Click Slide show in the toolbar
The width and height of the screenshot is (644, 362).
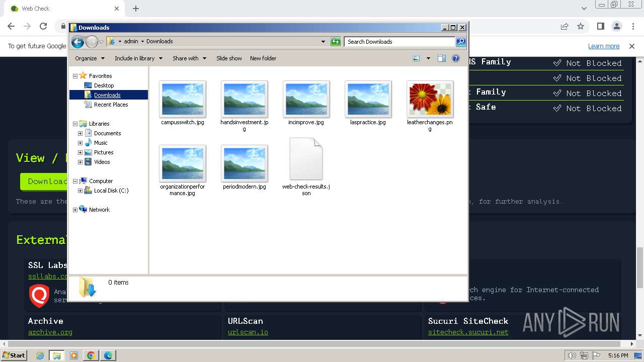229,58
